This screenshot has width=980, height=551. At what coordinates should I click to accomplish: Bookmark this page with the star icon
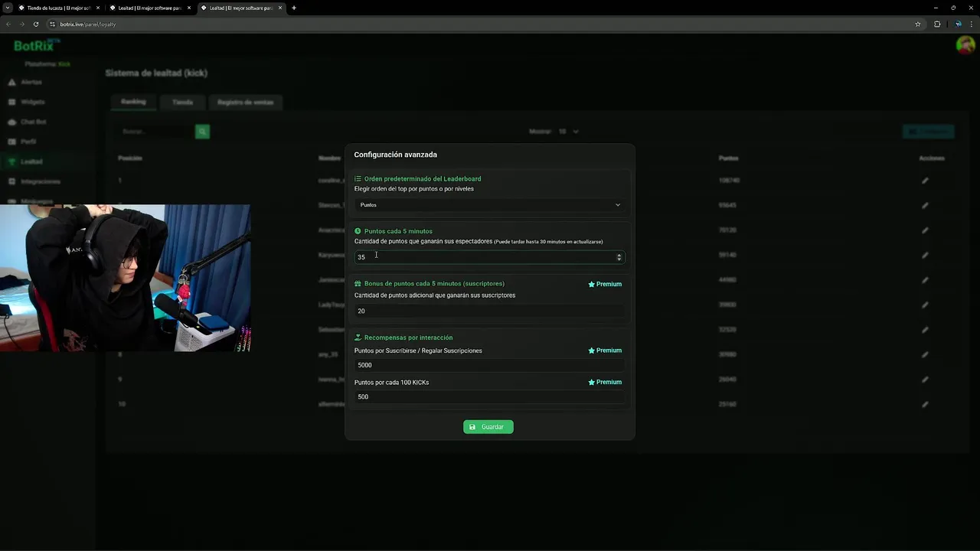(917, 24)
